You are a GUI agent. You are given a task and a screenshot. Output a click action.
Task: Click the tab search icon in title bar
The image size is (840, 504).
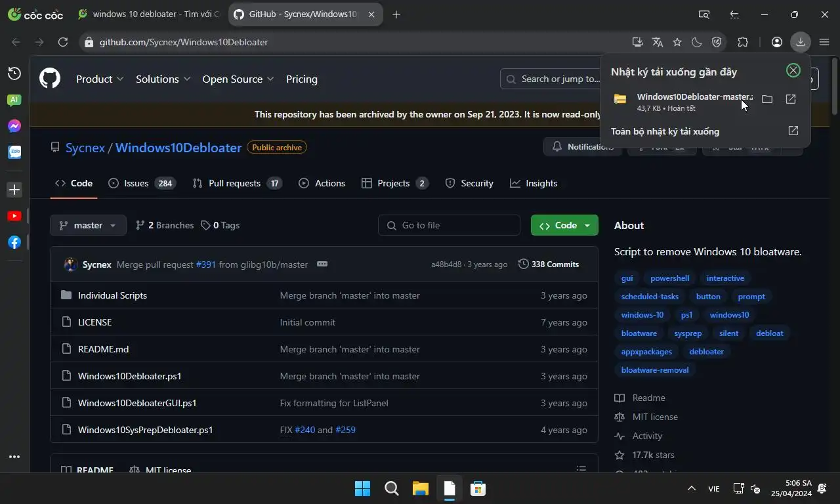coord(704,14)
